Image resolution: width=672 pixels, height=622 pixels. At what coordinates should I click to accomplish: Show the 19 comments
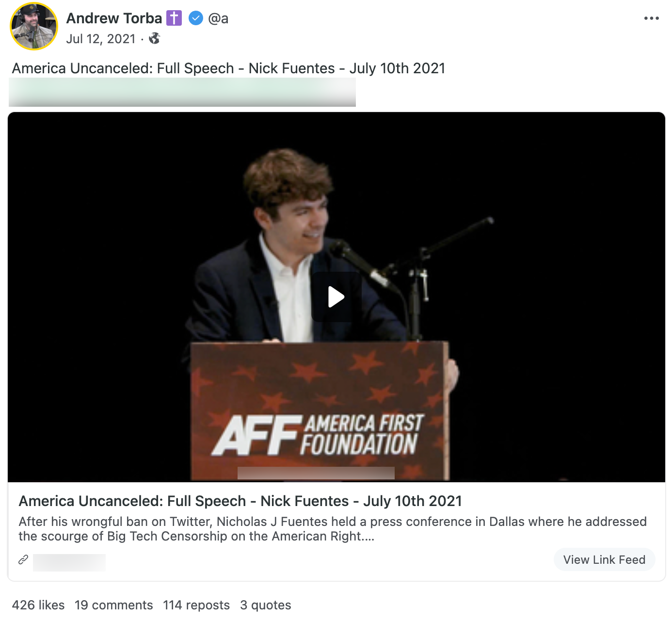coord(114,605)
